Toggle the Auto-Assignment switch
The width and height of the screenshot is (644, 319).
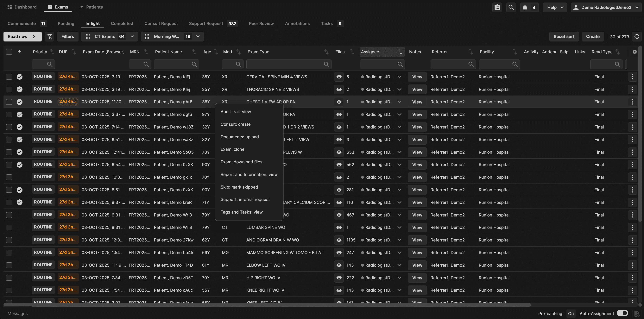pos(622,313)
